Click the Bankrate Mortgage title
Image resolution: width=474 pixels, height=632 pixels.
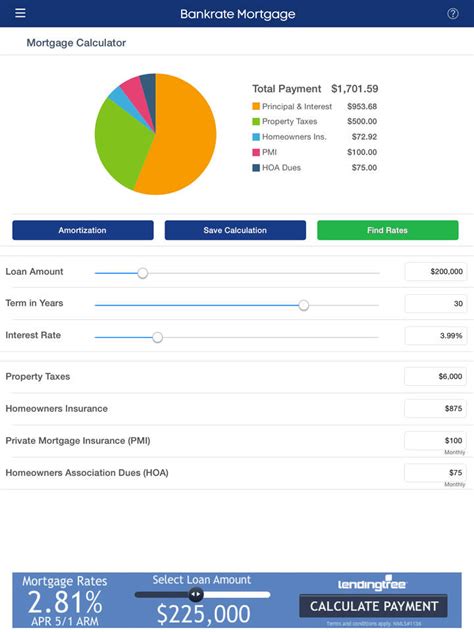[x=237, y=14]
